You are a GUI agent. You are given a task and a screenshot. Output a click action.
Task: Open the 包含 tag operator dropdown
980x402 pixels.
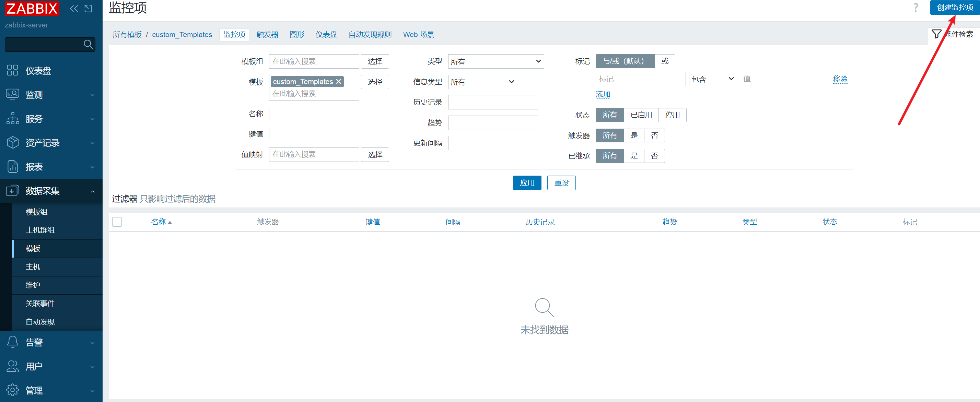[x=713, y=79]
